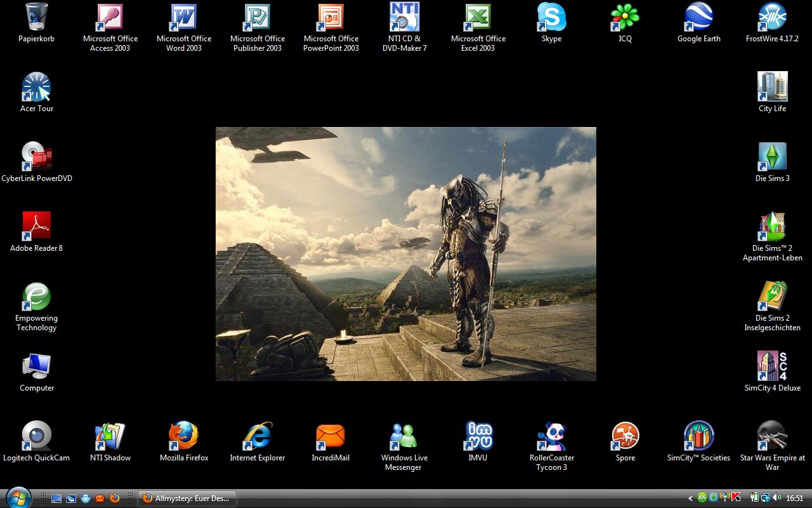Select the Adobe Reader 8 shortcut
Screen dimensions: 812x508
coord(37,232)
